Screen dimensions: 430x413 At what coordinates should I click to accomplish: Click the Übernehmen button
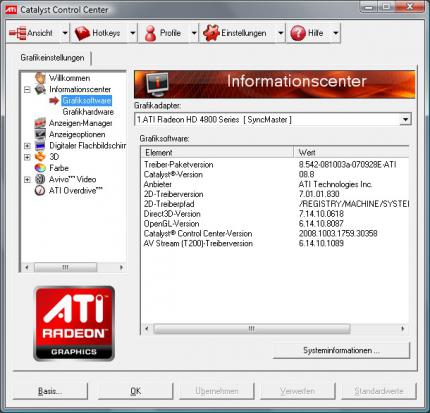pyautogui.click(x=217, y=391)
